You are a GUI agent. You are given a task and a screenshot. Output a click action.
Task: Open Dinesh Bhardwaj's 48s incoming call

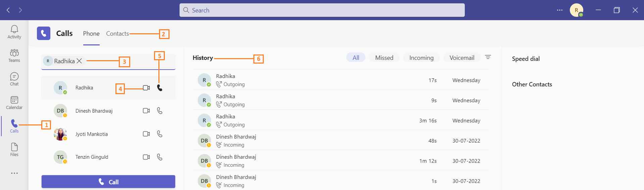tap(342, 141)
